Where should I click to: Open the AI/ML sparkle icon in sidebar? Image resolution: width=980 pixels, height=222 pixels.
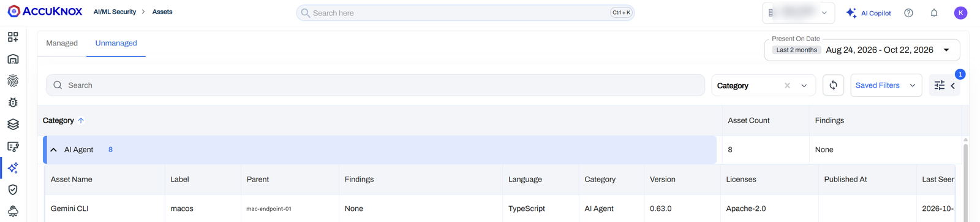13,168
